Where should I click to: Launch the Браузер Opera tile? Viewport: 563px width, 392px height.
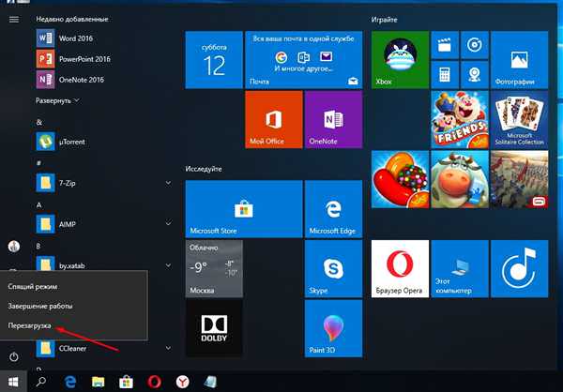click(400, 268)
